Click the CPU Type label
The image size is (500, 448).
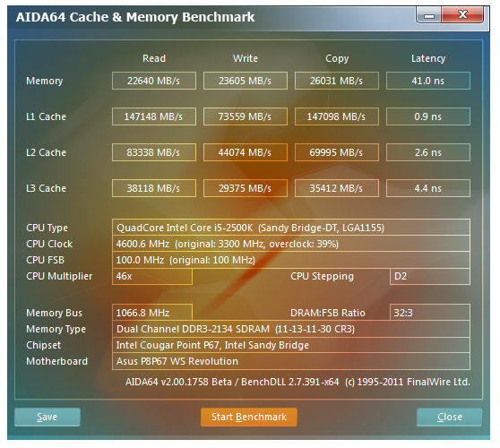coord(47,228)
